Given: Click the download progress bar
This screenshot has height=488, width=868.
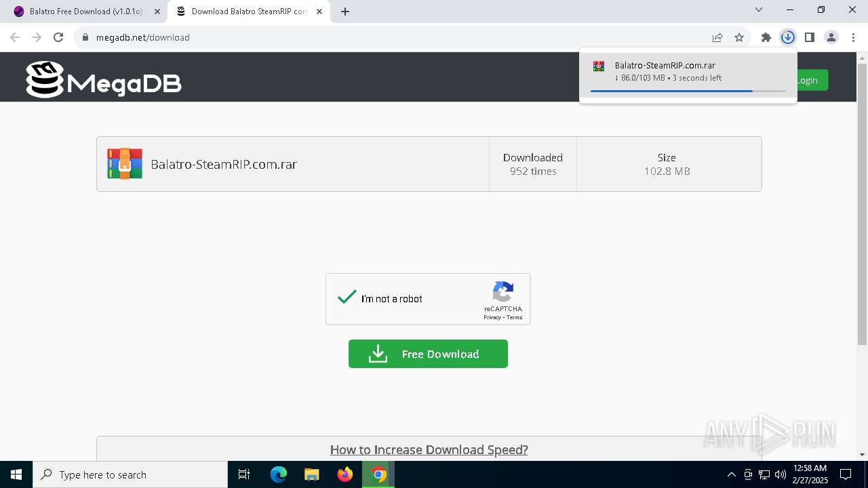Looking at the screenshot, I should tap(688, 91).
